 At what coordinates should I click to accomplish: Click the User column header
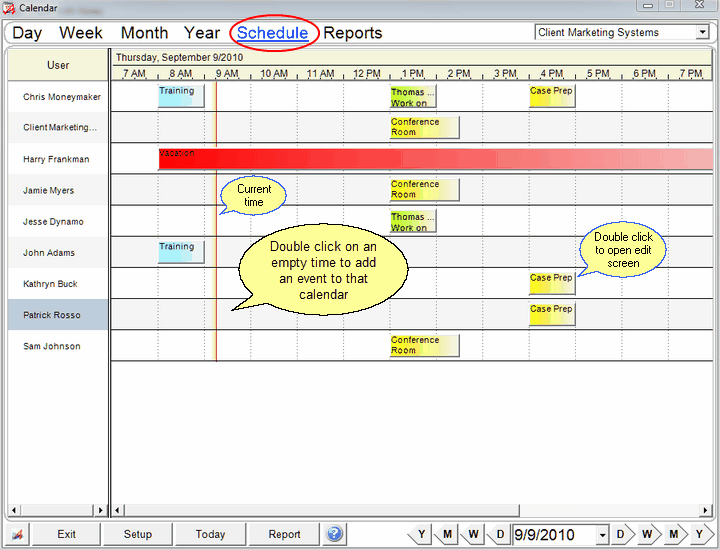pyautogui.click(x=58, y=65)
